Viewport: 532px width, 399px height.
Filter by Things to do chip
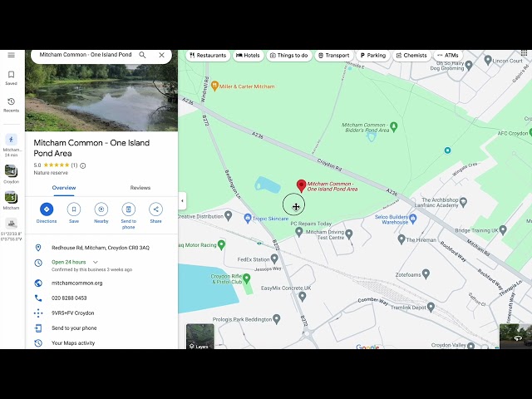click(289, 56)
